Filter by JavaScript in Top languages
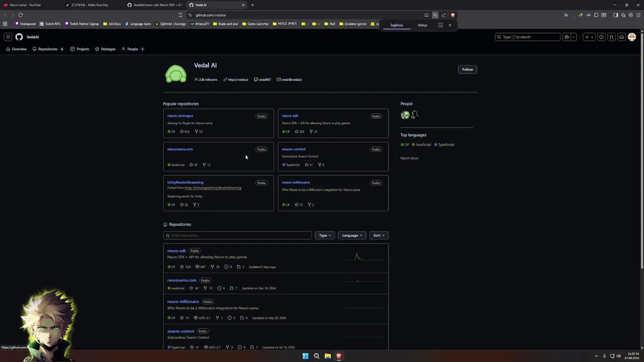Screen dimensions: 644x362 click(422, 144)
